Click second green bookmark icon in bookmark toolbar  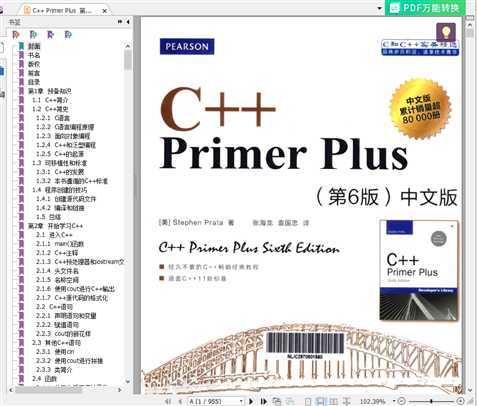[x=33, y=34]
